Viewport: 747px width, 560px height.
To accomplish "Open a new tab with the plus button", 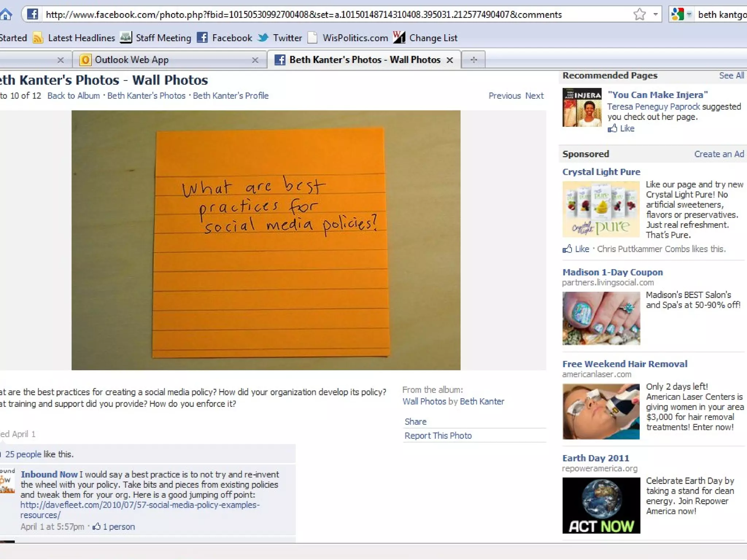I will point(473,60).
